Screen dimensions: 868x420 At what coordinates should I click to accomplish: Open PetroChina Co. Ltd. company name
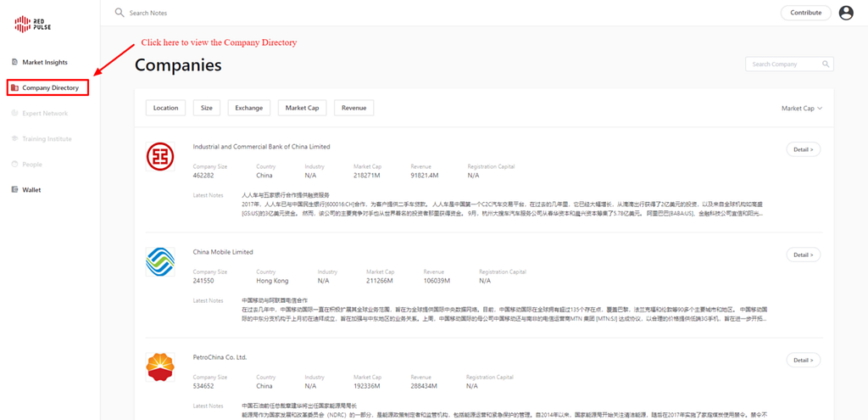220,357
